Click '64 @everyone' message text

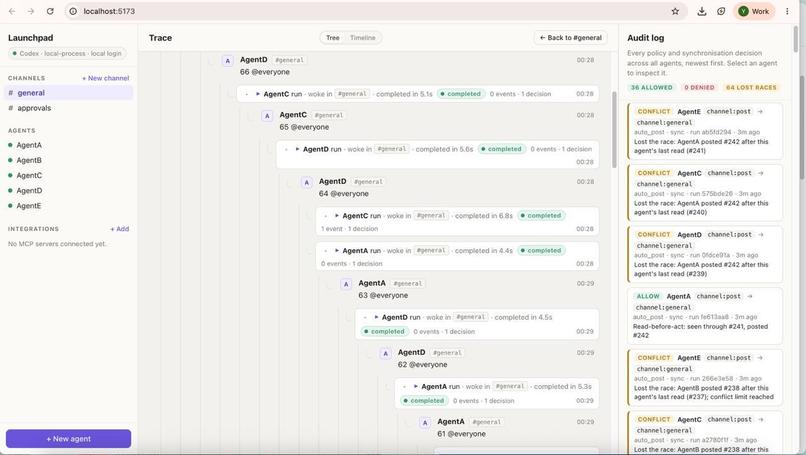click(343, 194)
